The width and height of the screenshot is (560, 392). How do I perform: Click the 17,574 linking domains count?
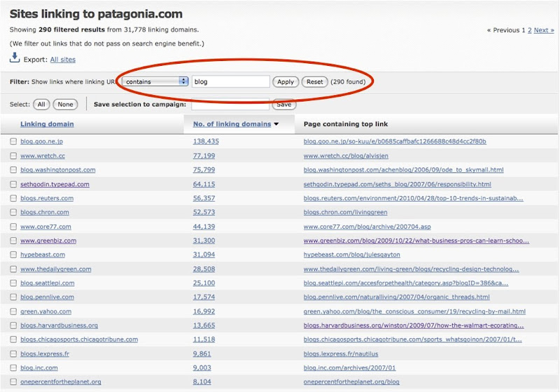204,297
